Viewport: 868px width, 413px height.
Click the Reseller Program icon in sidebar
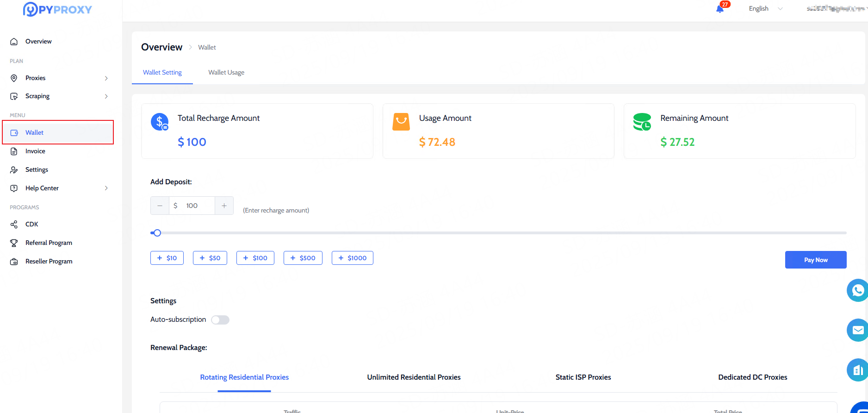point(14,262)
